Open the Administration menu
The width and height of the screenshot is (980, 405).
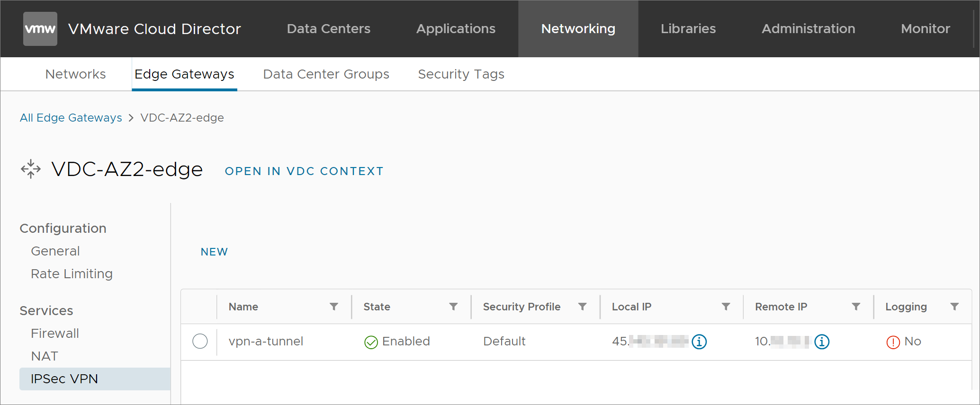809,29
